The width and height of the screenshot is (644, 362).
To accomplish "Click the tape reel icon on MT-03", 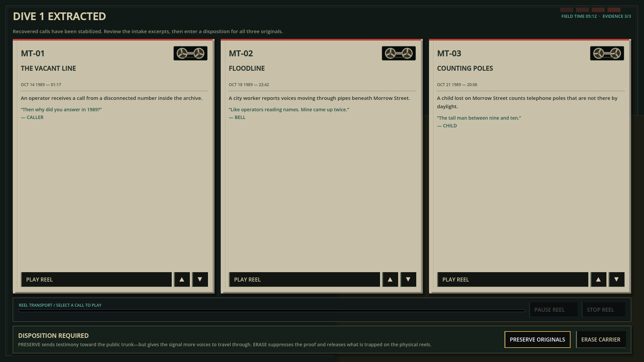I will [x=607, y=53].
